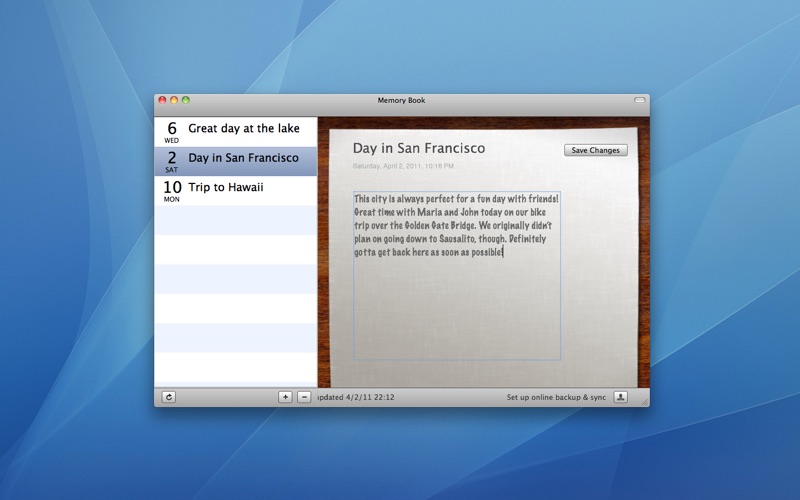The image size is (800, 500).
Task: Toggle toolbar with the pill button
Action: pos(639,100)
